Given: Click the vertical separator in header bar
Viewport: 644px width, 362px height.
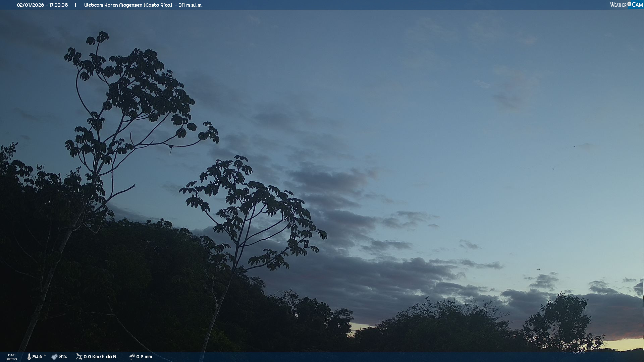Looking at the screenshot, I should 75,5.
